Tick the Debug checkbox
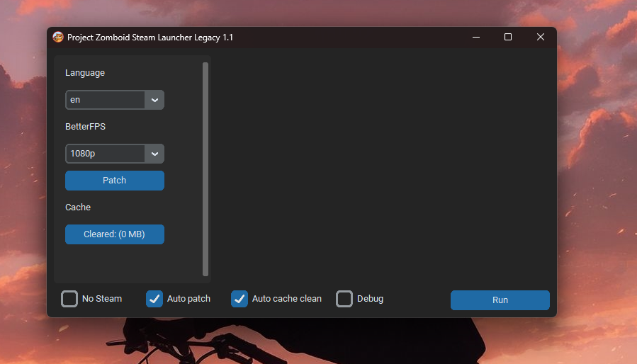The width and height of the screenshot is (637, 364). coord(344,299)
